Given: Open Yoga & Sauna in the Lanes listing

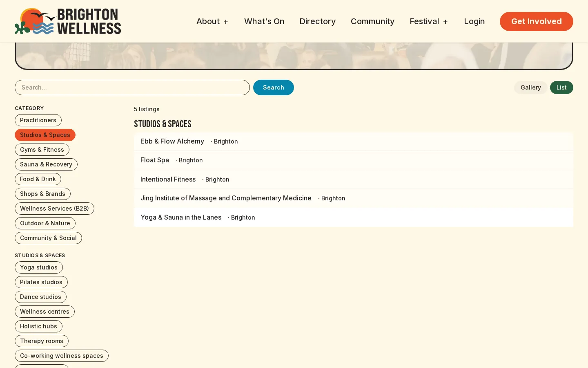Looking at the screenshot, I should [x=354, y=218].
